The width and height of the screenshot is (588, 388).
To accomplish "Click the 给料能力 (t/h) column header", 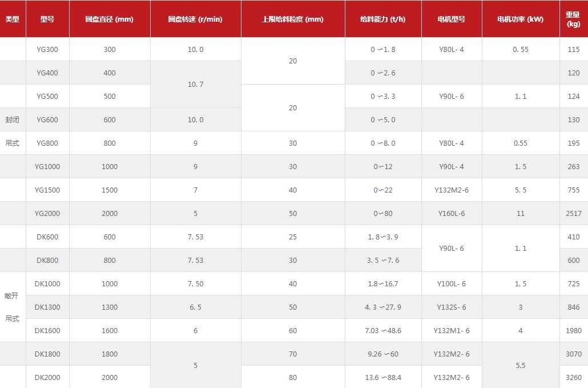I will coord(382,19).
